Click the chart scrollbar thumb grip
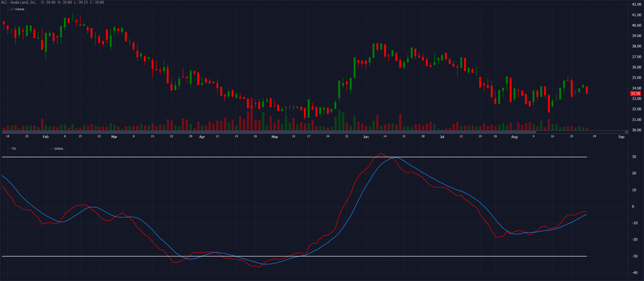Viewport: 644px width, 281px height. 581,132
